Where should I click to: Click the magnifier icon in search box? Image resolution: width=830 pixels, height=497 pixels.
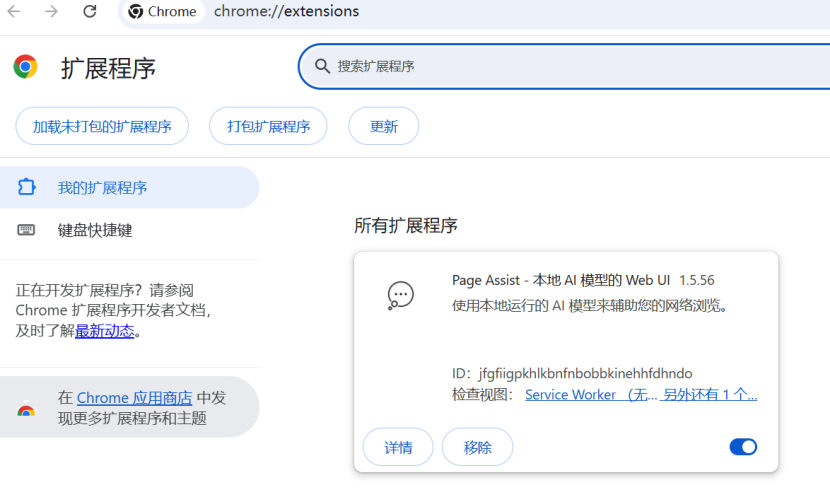[x=322, y=66]
